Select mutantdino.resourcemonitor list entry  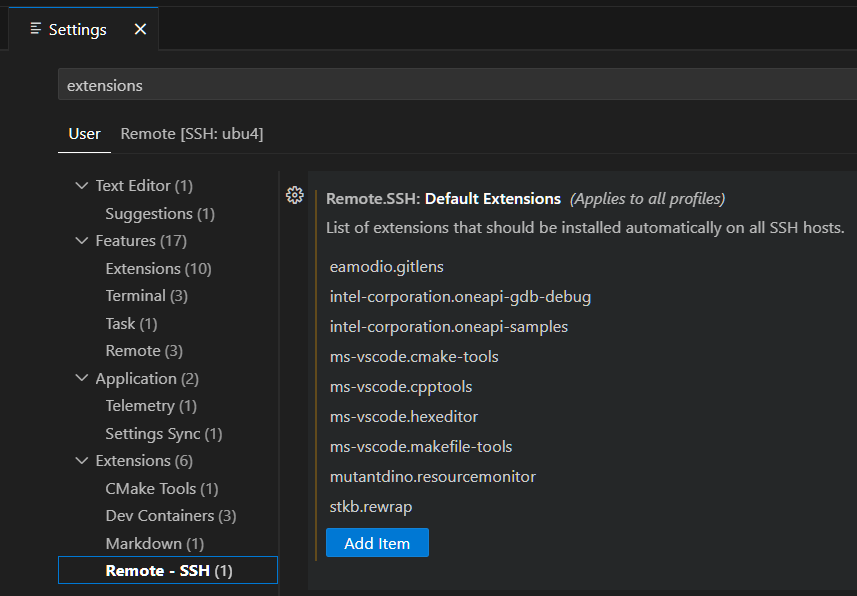point(432,477)
